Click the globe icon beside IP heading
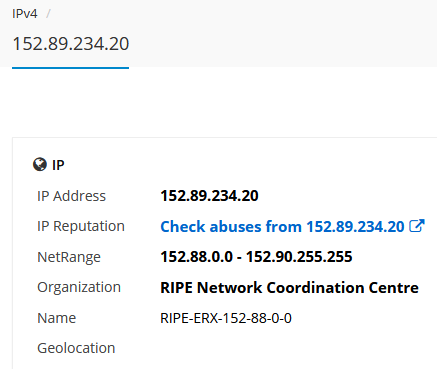The width and height of the screenshot is (437, 369). (40, 165)
